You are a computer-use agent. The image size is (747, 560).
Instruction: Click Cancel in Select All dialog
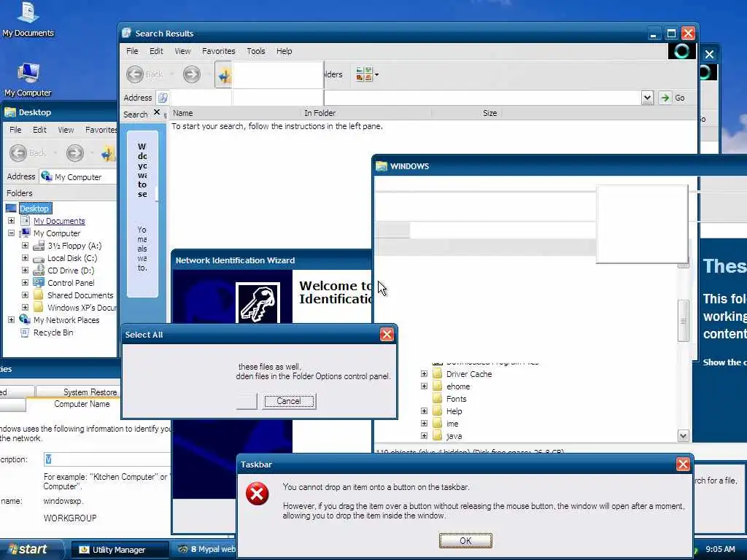point(289,401)
